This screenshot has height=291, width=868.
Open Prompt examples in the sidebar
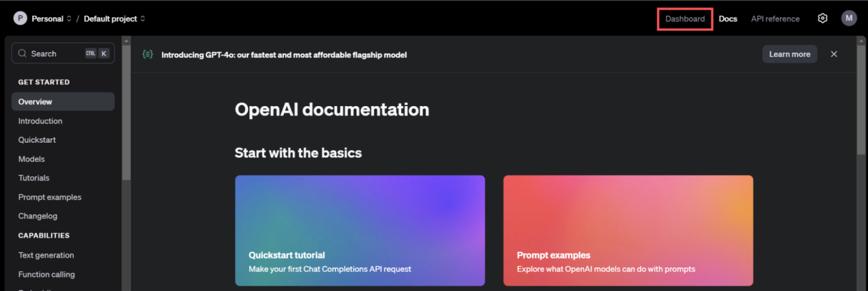pos(50,197)
